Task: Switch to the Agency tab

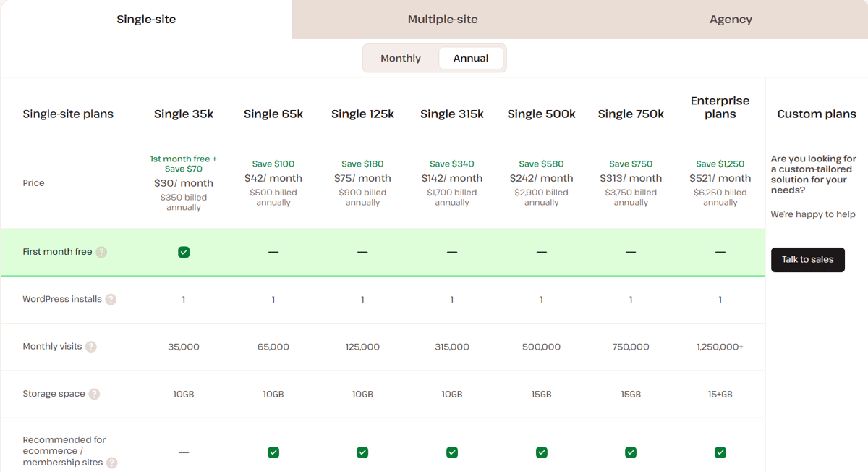Action: click(x=731, y=20)
